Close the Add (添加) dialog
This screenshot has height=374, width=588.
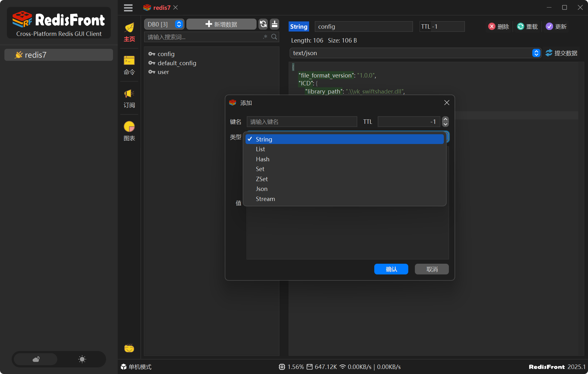point(447,103)
